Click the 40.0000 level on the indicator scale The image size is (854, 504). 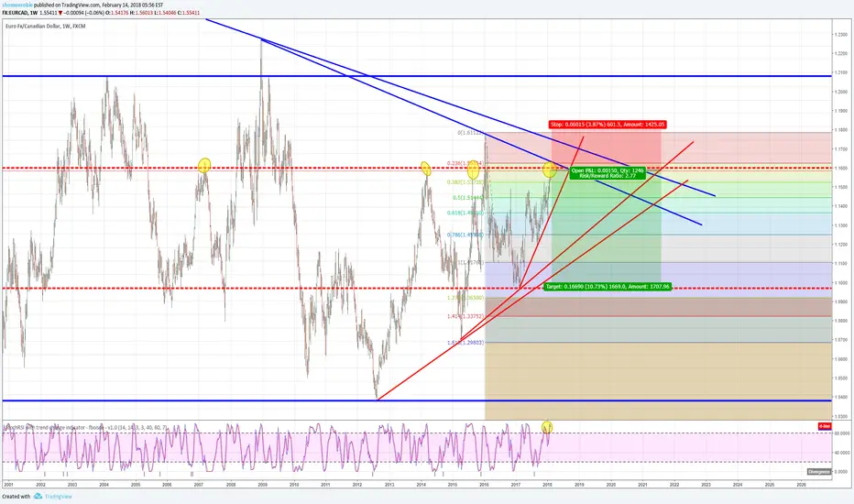[x=842, y=453]
